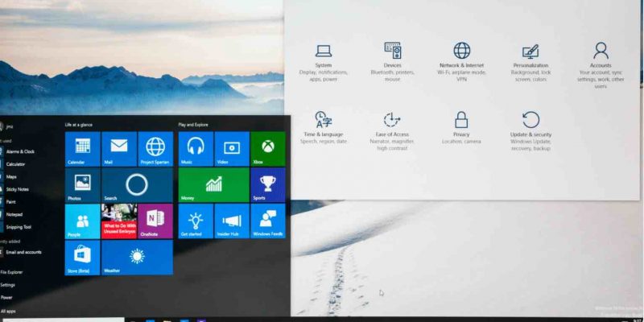Open the Insider Hub megaphone tile
The width and height of the screenshot is (644, 322).
pyautogui.click(x=232, y=221)
